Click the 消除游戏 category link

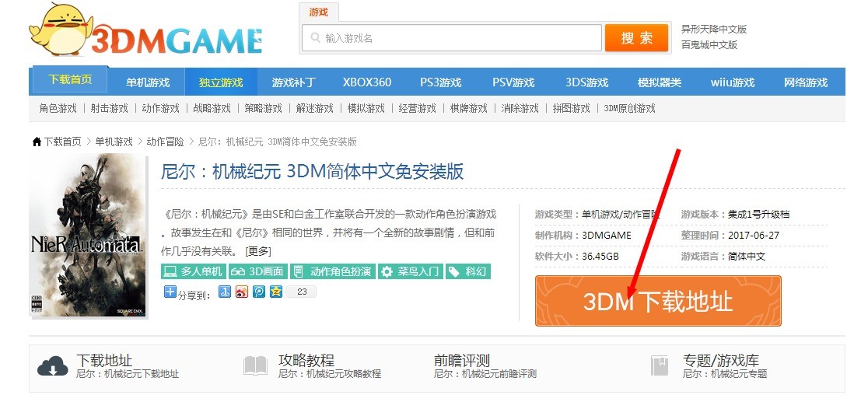tap(520, 108)
